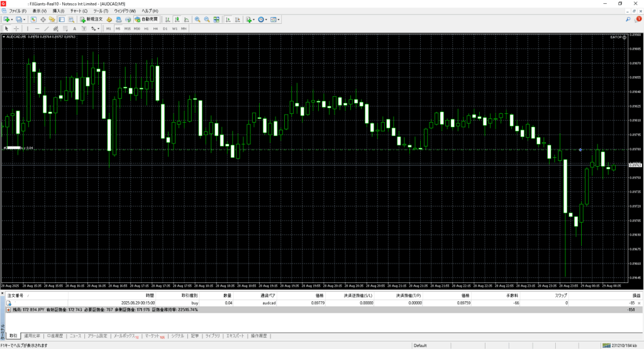Select the crosshair cursor tool
The image size is (644, 349).
pos(16,28)
